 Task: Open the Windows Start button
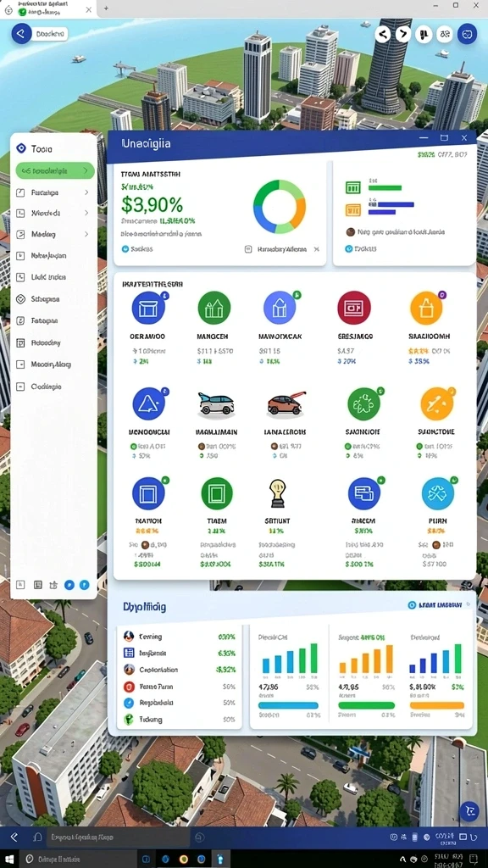point(10,859)
